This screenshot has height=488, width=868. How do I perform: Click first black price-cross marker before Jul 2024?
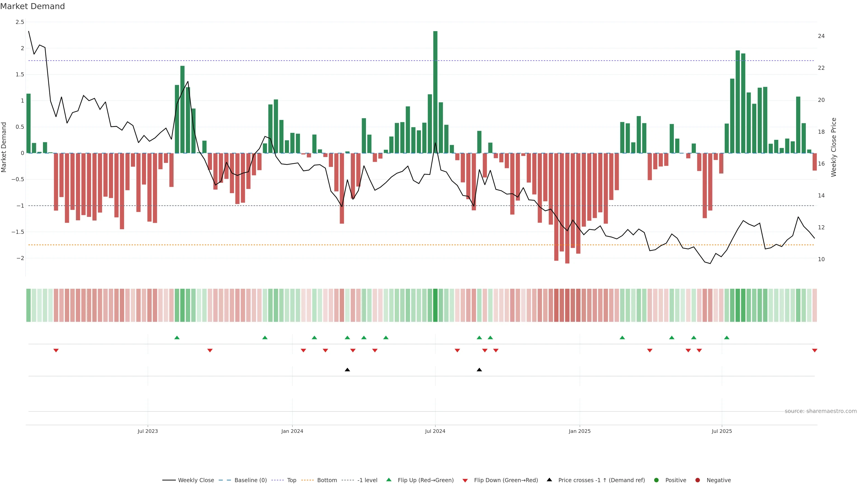[347, 370]
